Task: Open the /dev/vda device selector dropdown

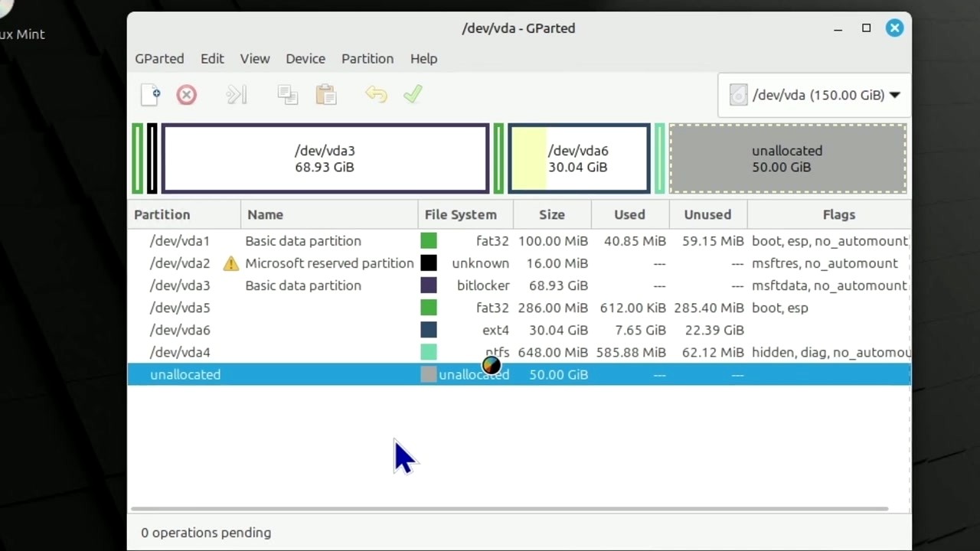Action: pos(813,94)
